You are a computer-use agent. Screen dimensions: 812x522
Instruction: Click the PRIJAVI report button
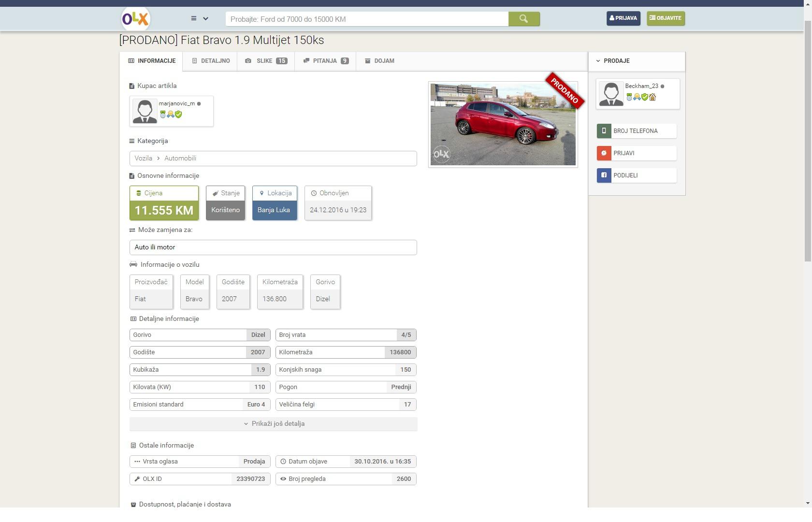pos(637,153)
